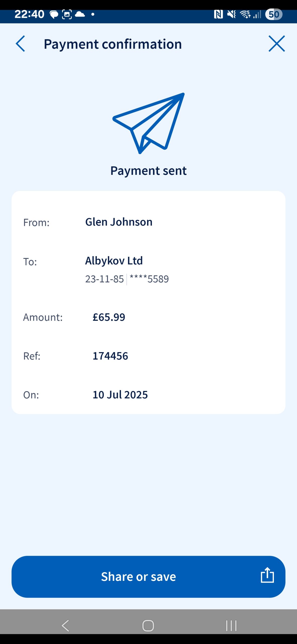Close the payment confirmation screen

[x=276, y=44]
